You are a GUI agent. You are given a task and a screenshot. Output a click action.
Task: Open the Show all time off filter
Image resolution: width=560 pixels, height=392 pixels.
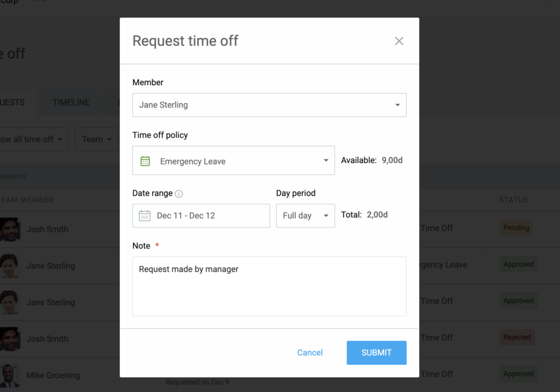(32, 139)
